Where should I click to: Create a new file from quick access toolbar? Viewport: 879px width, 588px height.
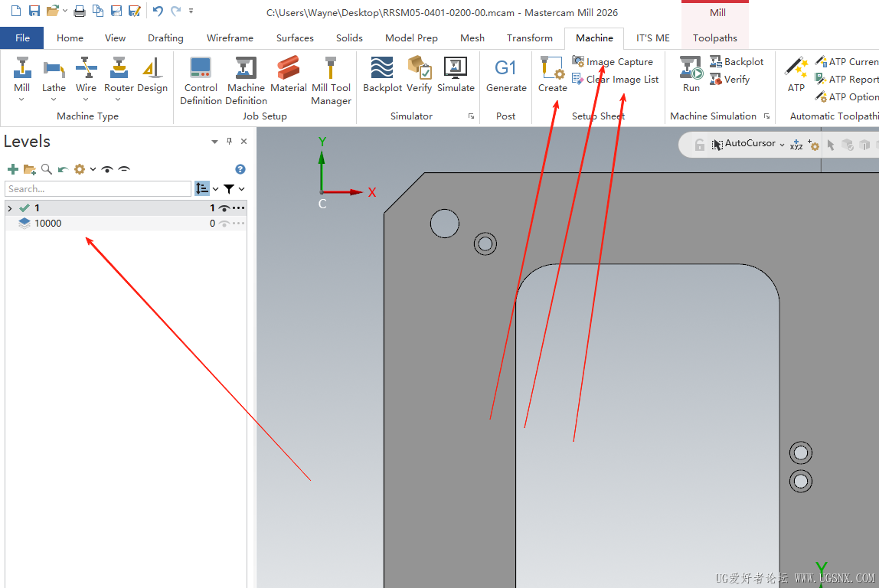15,11
